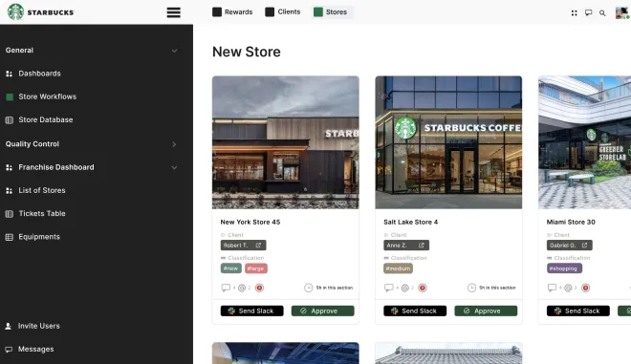631x364 pixels.
Task: Send Slack for Salt Lake Store 4
Action: click(x=415, y=310)
